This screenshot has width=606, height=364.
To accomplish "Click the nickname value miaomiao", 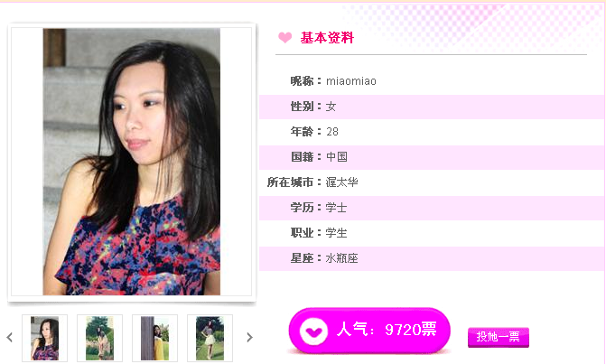I will click(351, 81).
